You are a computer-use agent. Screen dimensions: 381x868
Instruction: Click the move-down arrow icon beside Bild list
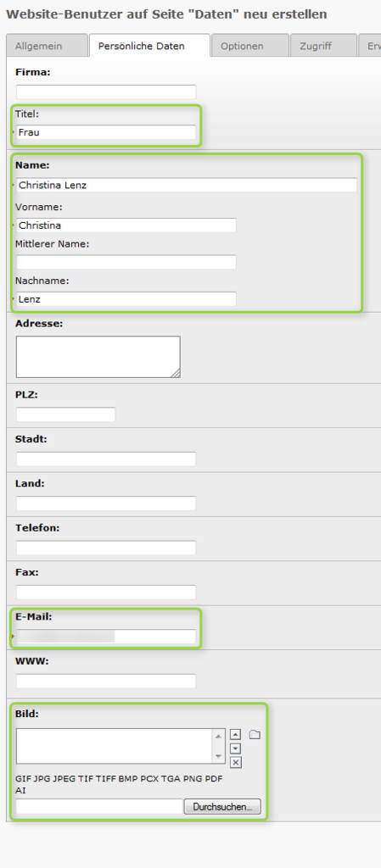[235, 748]
